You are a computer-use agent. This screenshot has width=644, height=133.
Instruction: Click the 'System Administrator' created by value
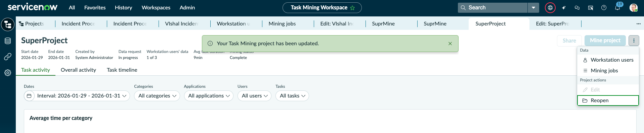[x=94, y=58]
